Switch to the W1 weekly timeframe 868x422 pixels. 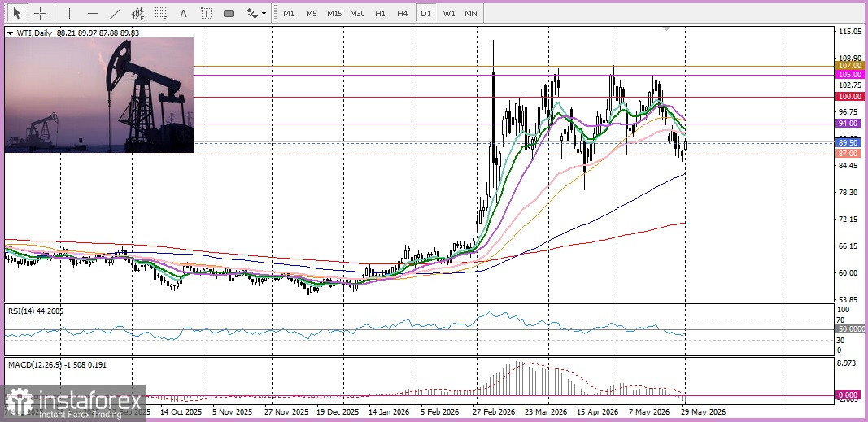(x=448, y=13)
